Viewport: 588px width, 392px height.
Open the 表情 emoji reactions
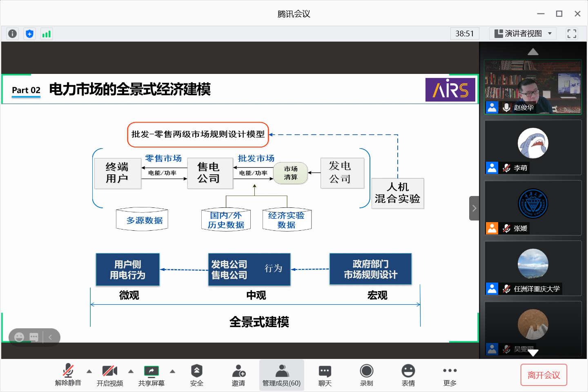[408, 375]
